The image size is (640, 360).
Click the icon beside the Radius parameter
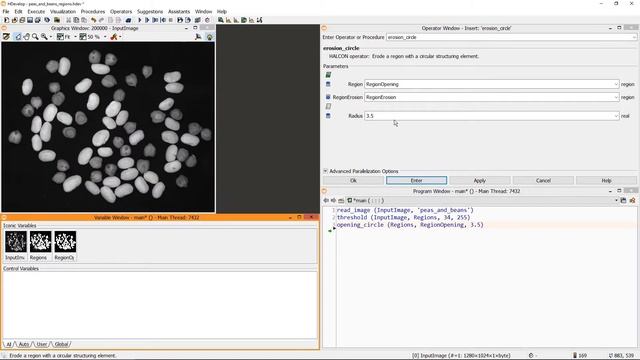[x=328, y=116]
